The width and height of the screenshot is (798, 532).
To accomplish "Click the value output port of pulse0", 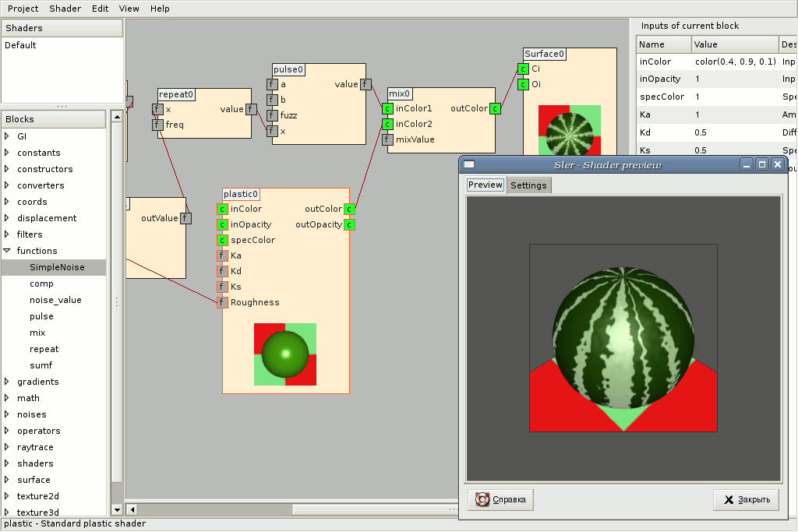I will (x=365, y=84).
